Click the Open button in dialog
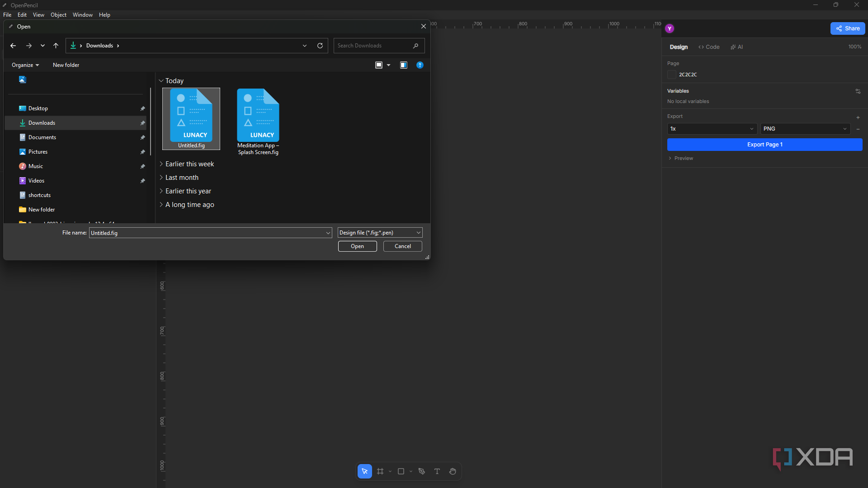The height and width of the screenshot is (488, 868). [x=357, y=246]
